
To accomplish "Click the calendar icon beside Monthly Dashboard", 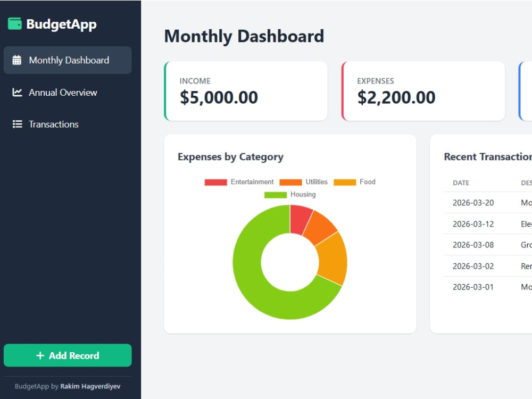I will pos(16,60).
